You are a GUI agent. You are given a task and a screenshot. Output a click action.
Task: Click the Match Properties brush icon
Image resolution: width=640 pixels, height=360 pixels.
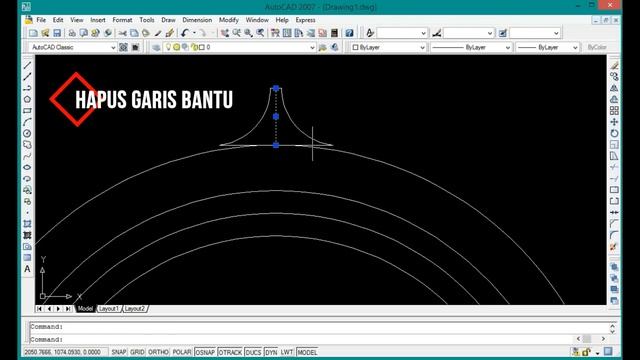point(158,33)
